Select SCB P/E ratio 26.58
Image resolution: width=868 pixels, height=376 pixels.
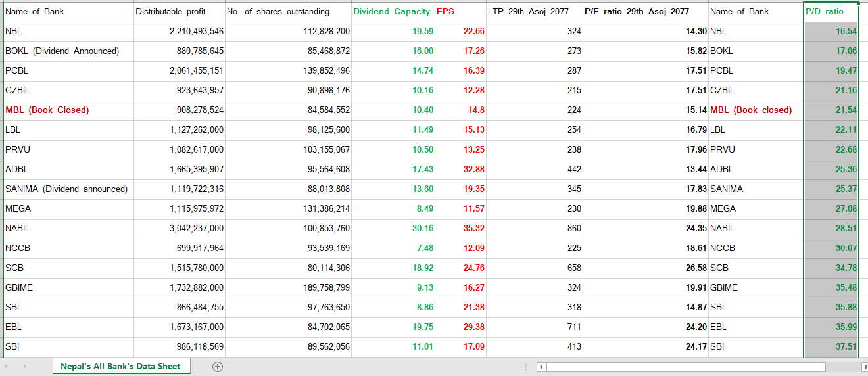646,268
